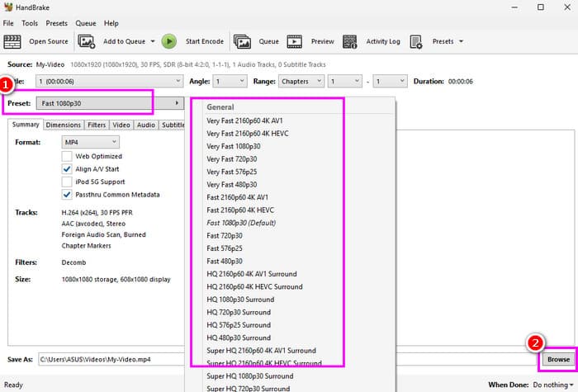The image size is (578, 392).
Task: Open the Title dropdown showing 1 (00:00:06)
Action: point(110,81)
